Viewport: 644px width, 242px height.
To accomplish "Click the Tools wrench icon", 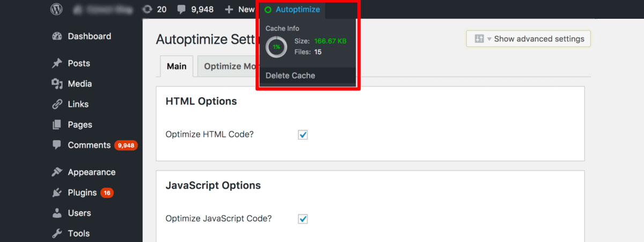I will (57, 233).
